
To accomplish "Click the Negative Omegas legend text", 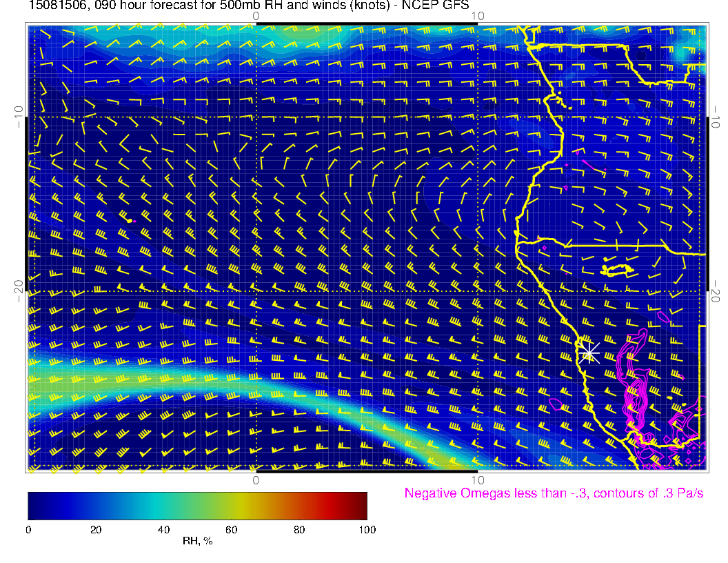I will point(554,493).
